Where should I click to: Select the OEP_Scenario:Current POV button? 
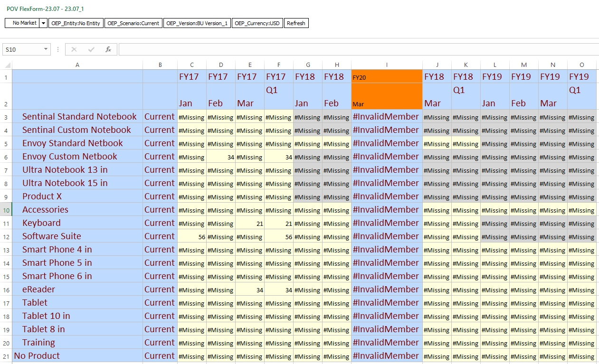(x=133, y=23)
